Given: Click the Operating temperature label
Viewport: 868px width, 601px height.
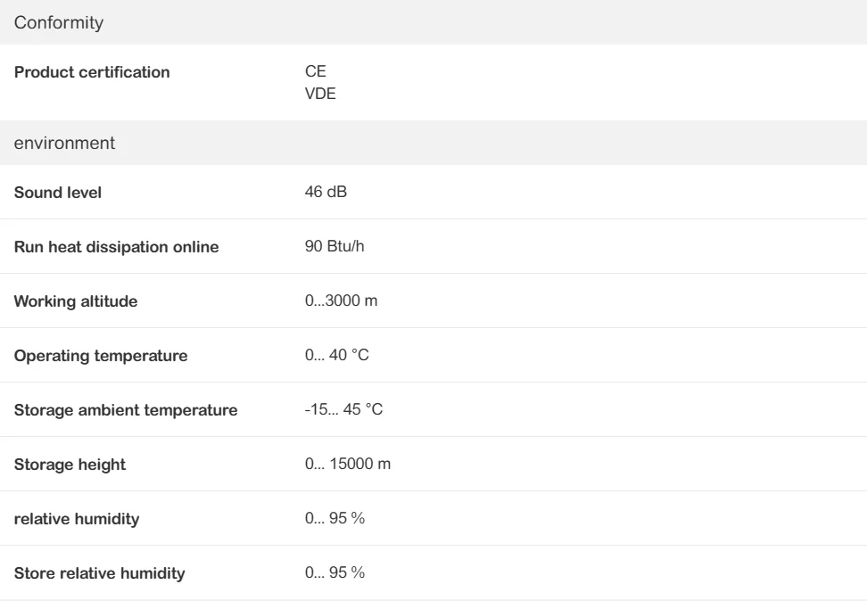Looking at the screenshot, I should tap(101, 356).
